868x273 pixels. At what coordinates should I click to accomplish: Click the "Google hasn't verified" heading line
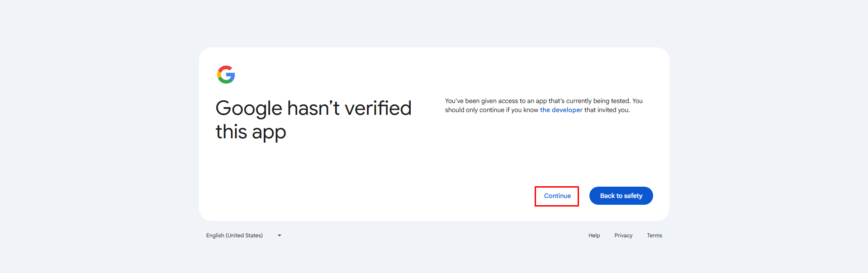[x=313, y=108]
